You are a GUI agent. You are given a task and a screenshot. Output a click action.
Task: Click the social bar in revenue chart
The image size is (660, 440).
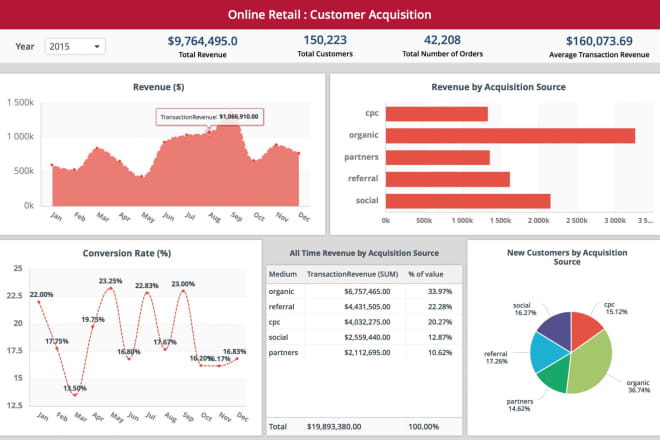468,201
